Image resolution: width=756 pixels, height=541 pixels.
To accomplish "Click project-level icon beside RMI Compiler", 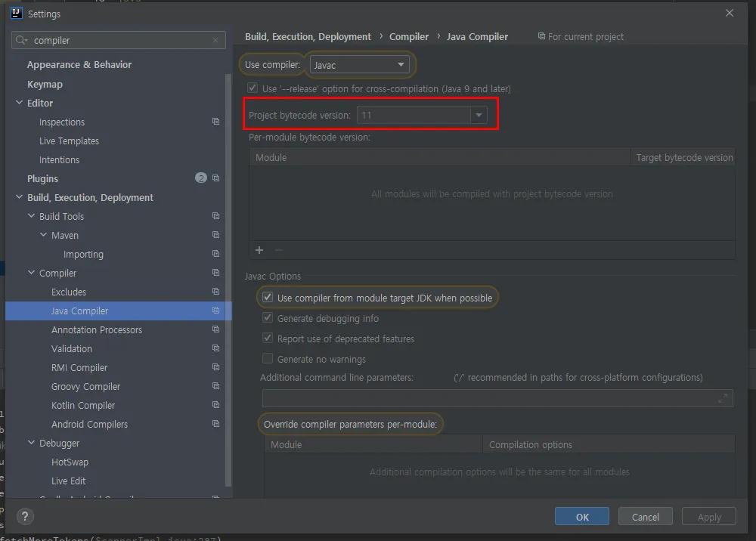I will coord(216,367).
